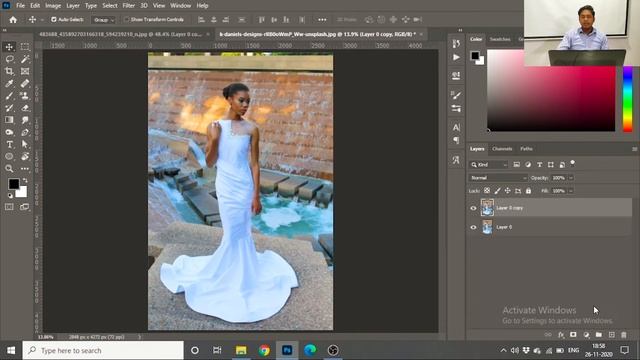Open the Layers panel options menu
Image resolution: width=640 pixels, height=360 pixels.
coord(634,149)
